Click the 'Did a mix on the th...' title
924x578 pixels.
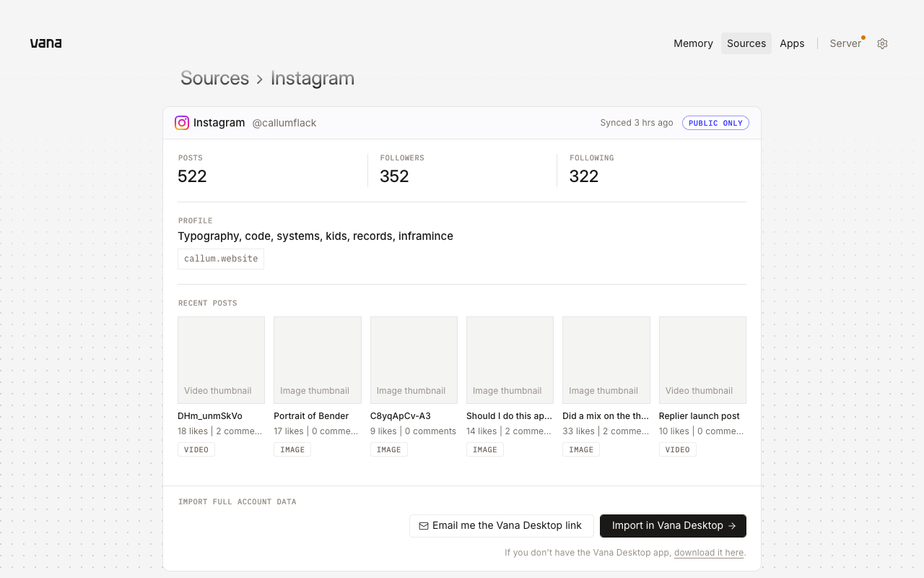606,416
